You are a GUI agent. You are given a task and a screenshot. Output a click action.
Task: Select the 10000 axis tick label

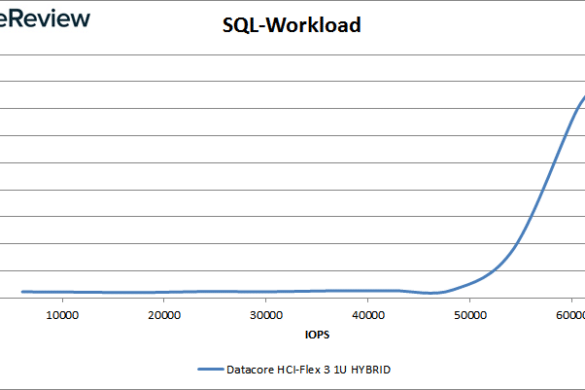[62, 315]
